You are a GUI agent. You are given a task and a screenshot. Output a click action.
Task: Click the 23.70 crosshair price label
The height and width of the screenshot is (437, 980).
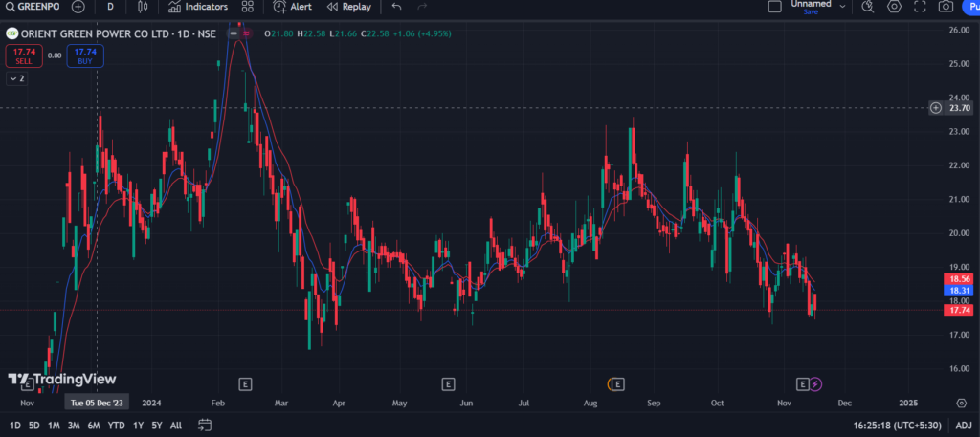pos(960,107)
